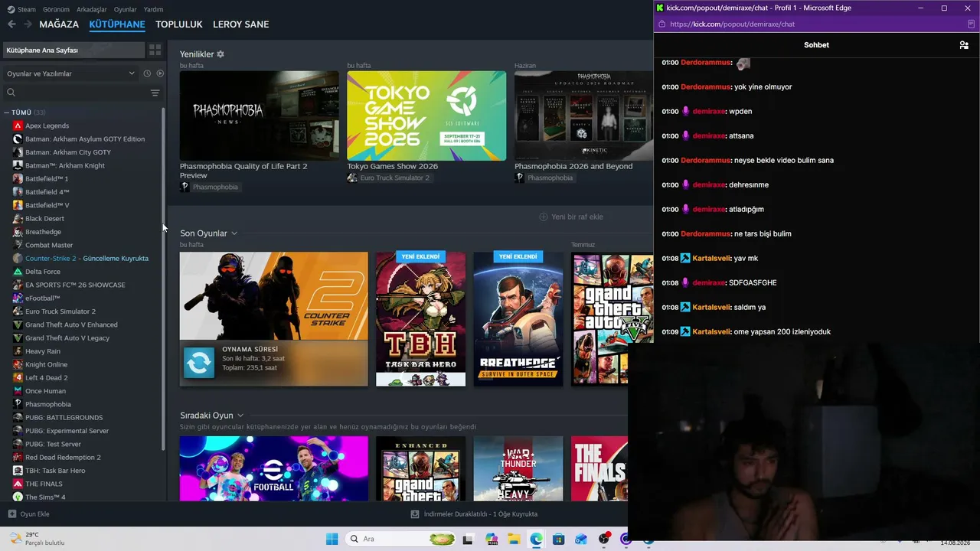The width and height of the screenshot is (980, 551).
Task: Click Counter-Strike 2 update refresh icon
Action: [199, 363]
